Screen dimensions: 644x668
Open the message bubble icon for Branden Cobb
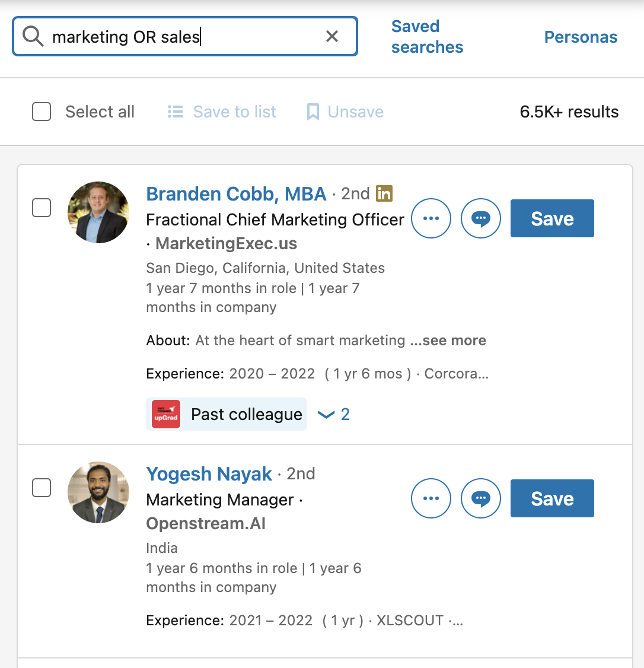(481, 218)
